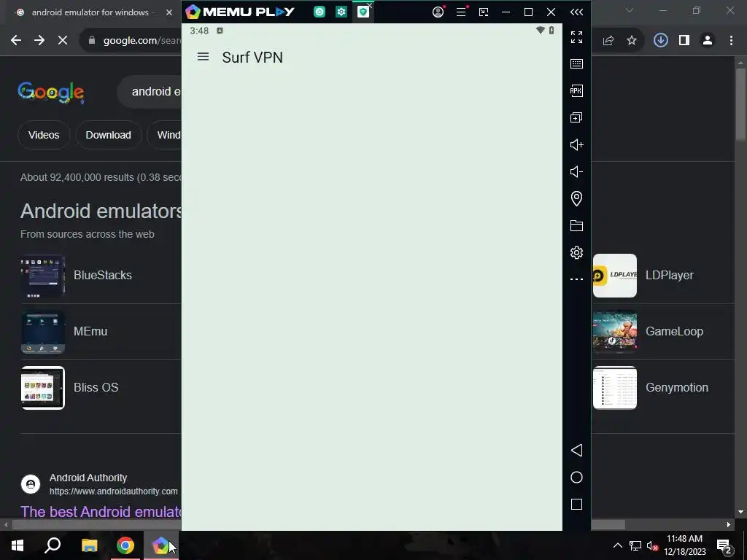Open the shared folder icon in MEmu

(x=576, y=226)
